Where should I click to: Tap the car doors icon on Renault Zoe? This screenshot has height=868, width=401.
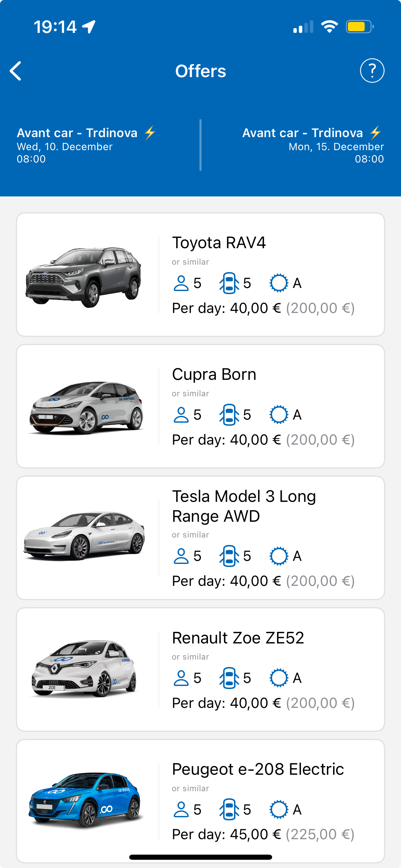(x=229, y=678)
